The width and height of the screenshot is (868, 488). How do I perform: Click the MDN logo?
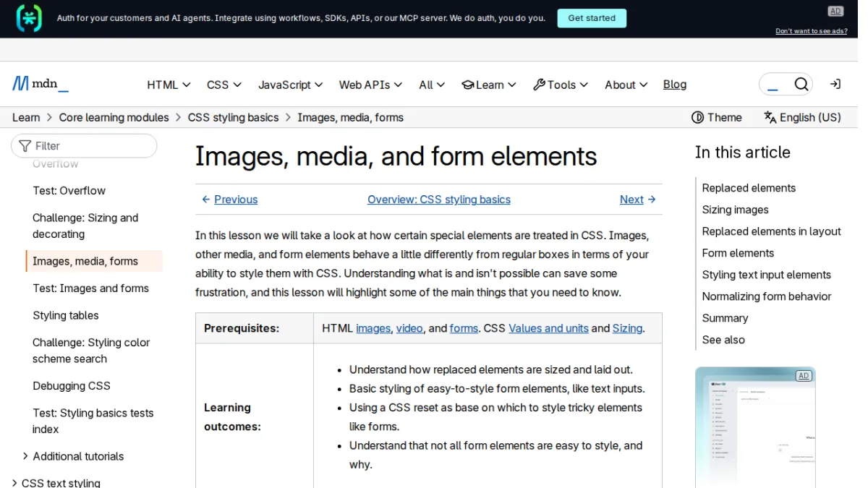tap(41, 84)
